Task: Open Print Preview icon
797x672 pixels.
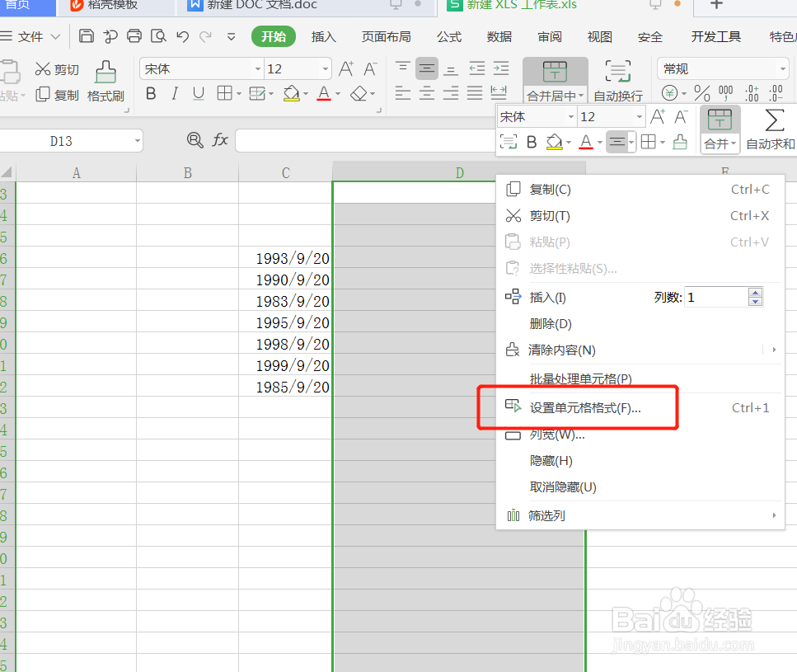Action: point(158,36)
